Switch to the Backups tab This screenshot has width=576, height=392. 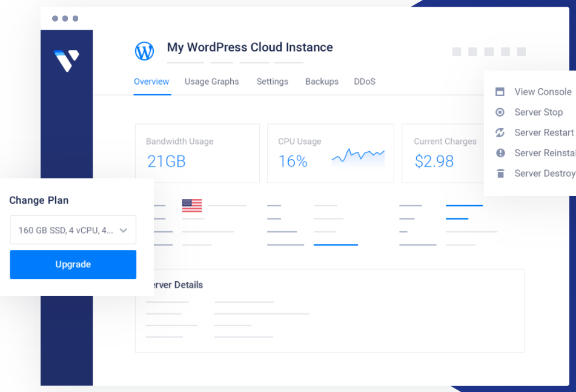[x=322, y=82]
